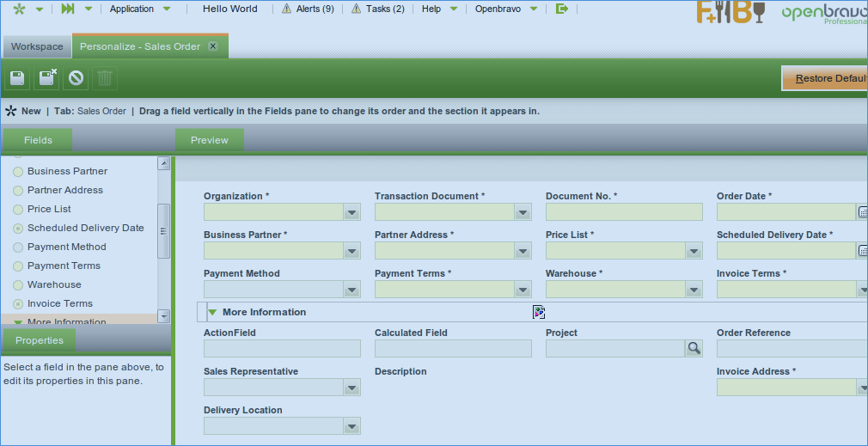Click the green asterisk Create New icon
The image size is (868, 446).
[19, 9]
